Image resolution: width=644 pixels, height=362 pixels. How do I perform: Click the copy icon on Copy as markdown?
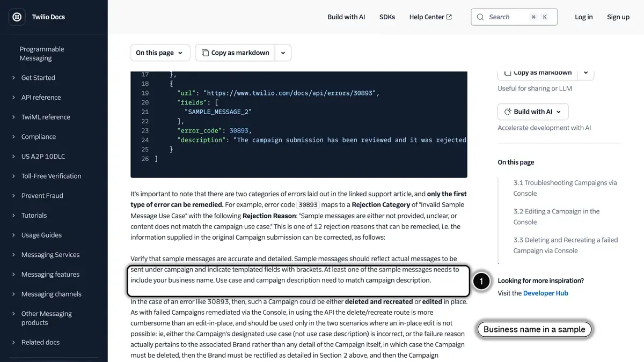tap(205, 53)
